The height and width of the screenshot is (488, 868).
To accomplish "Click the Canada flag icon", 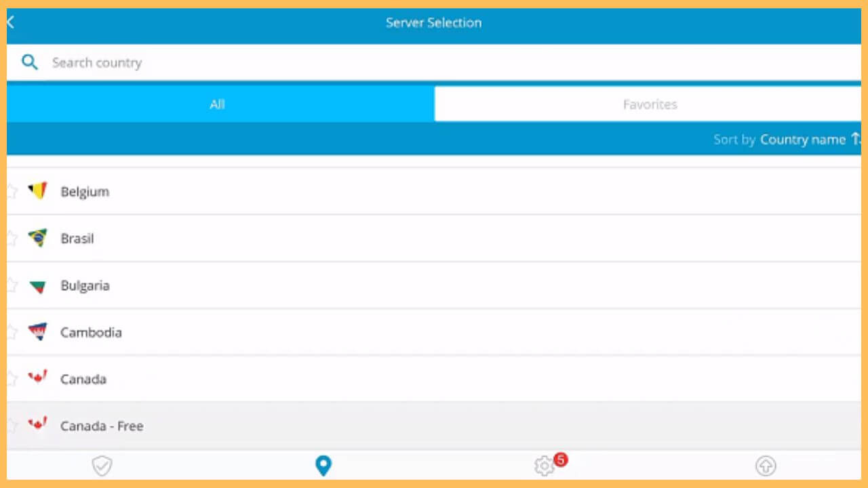I will pos(38,379).
